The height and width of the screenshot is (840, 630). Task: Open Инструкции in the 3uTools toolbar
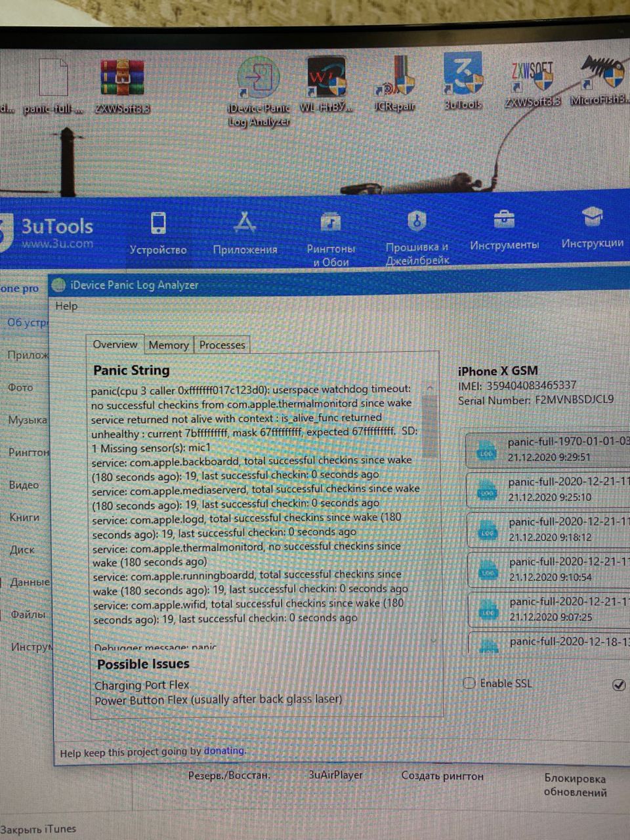pos(593,228)
